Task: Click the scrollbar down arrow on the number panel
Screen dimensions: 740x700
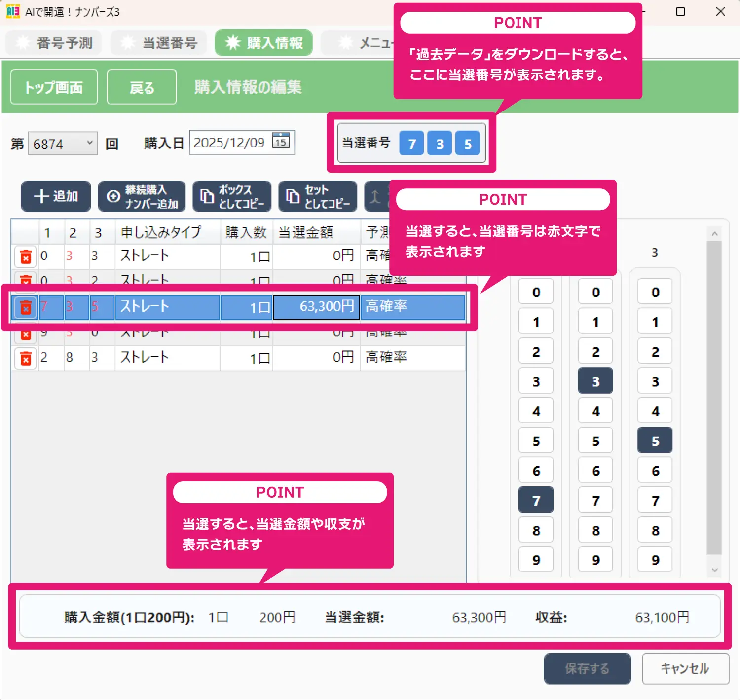Action: click(x=715, y=571)
